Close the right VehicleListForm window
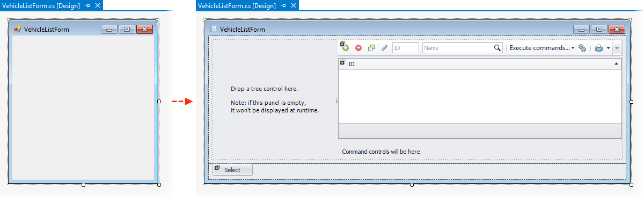644x199 pixels. pos(617,30)
